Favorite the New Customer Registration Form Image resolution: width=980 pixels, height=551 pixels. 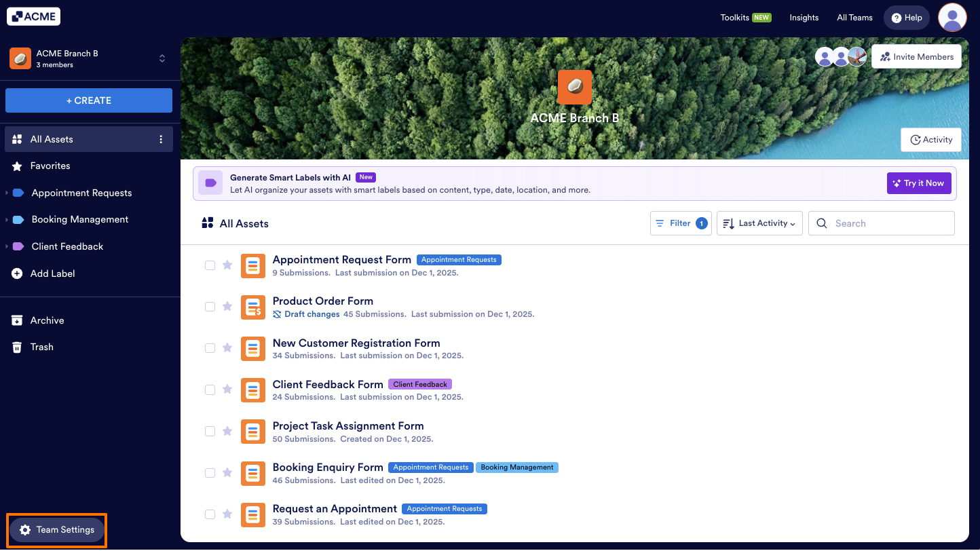(x=227, y=347)
